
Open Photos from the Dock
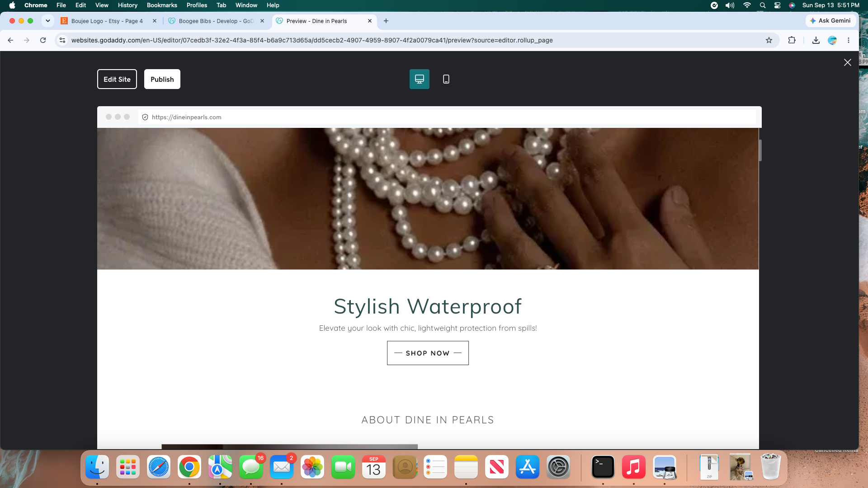[312, 467]
